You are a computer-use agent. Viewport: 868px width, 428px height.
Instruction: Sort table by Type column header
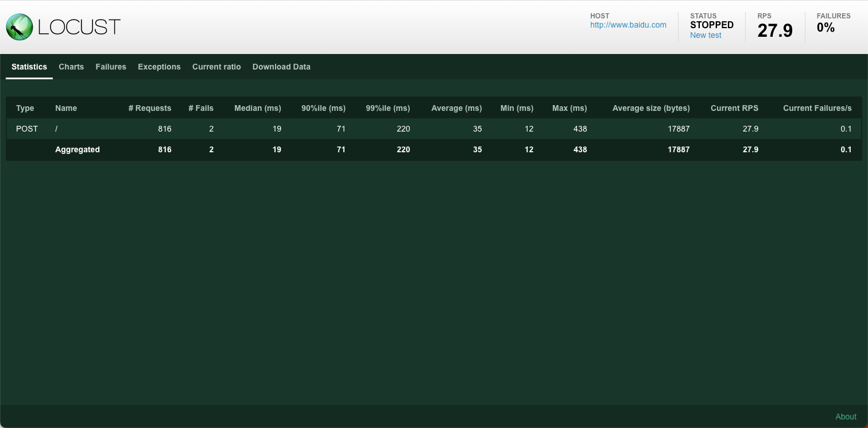click(x=25, y=108)
